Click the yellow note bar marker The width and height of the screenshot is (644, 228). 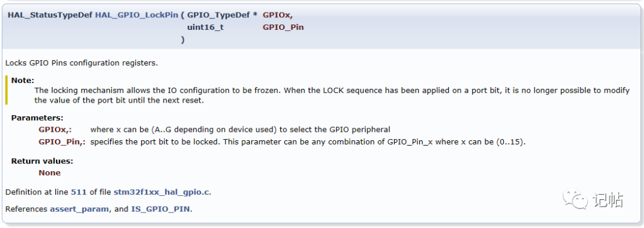[x=6, y=90]
